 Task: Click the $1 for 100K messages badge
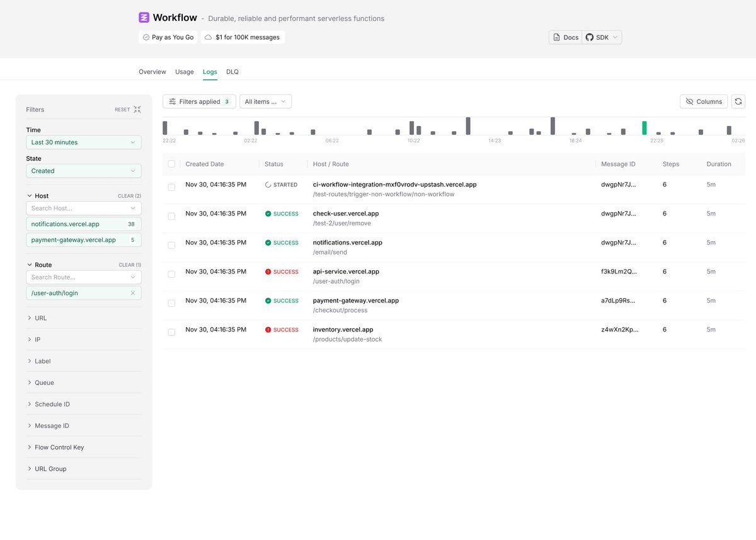coord(243,37)
